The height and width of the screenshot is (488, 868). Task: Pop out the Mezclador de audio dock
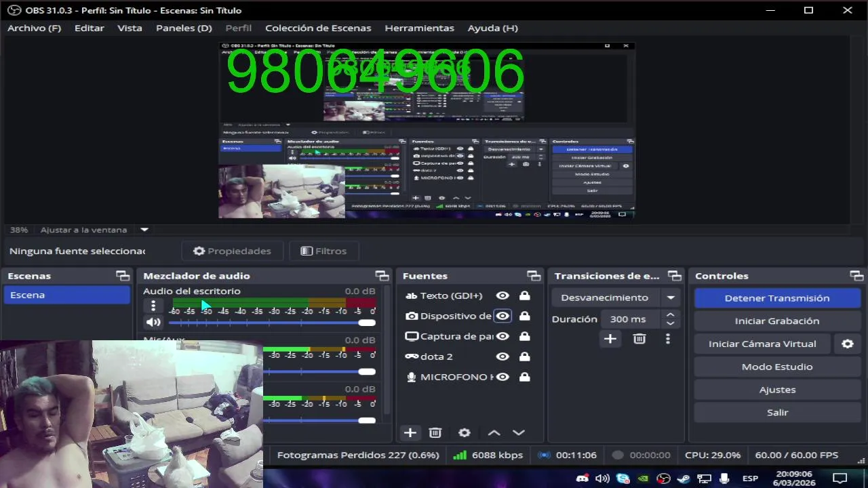click(x=382, y=276)
